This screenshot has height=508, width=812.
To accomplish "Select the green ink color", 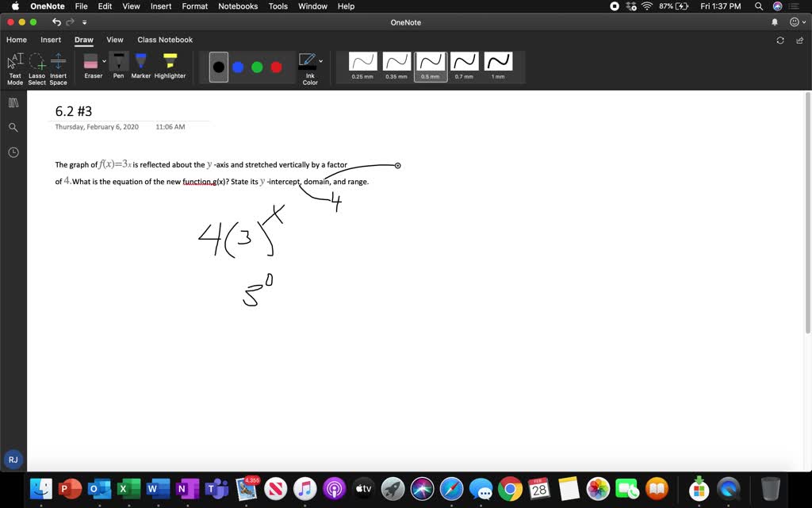I will 257,67.
